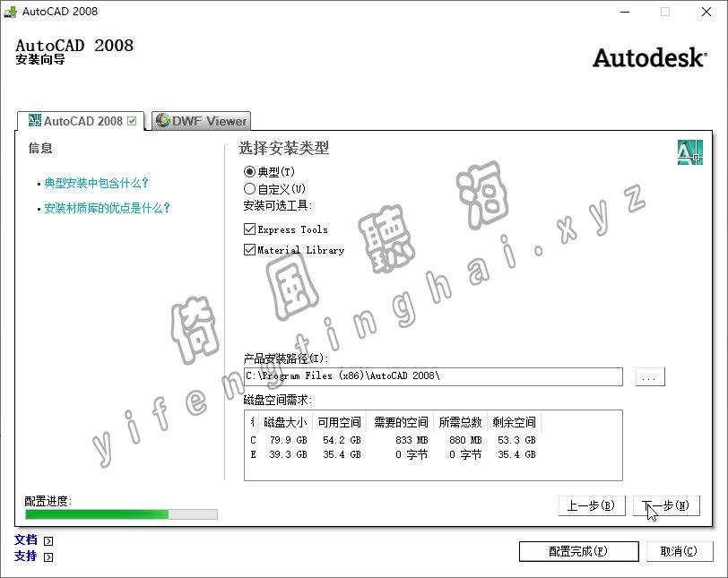Click the AutoCAD product icon in tab
The height and width of the screenshot is (578, 728).
34,121
